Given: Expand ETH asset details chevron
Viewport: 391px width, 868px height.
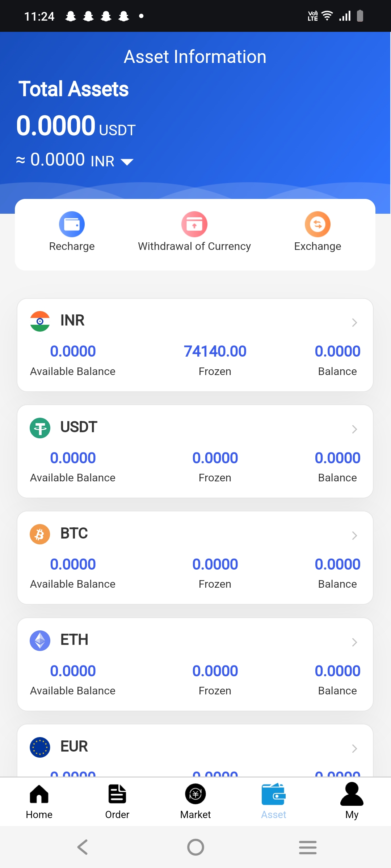Looking at the screenshot, I should click(354, 642).
